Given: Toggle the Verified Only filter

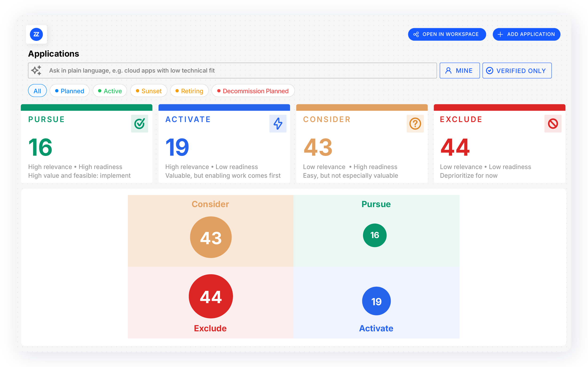Looking at the screenshot, I should pyautogui.click(x=517, y=71).
